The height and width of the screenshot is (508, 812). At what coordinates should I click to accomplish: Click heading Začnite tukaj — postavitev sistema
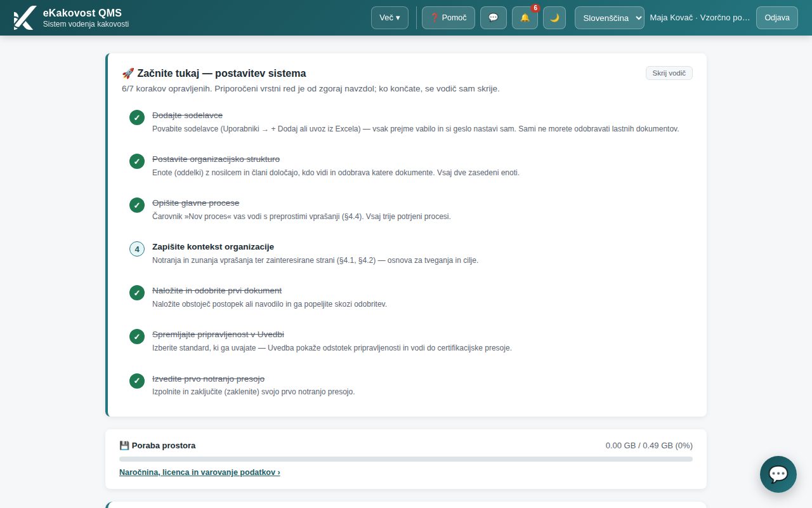[214, 73]
